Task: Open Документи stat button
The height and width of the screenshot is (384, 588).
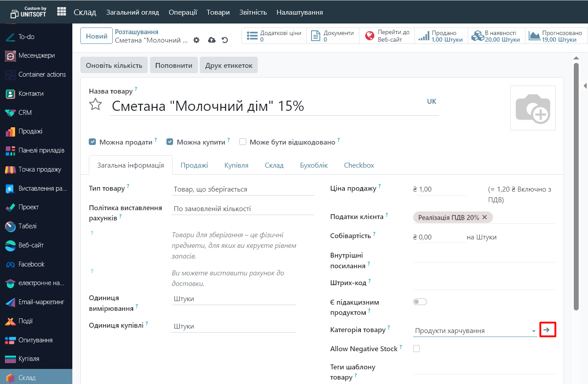Action: (333, 36)
